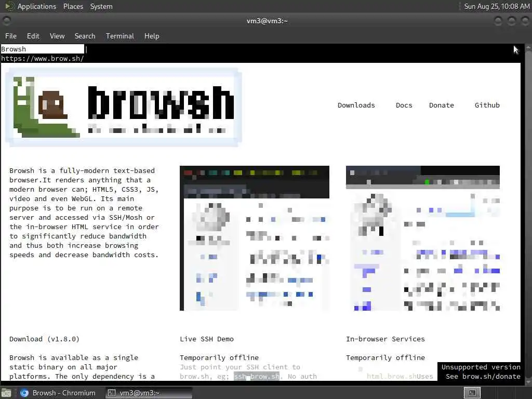Click the clock showing Sun Aug 25, 10:08 AM
The height and width of the screenshot is (399, 532).
click(x=497, y=6)
